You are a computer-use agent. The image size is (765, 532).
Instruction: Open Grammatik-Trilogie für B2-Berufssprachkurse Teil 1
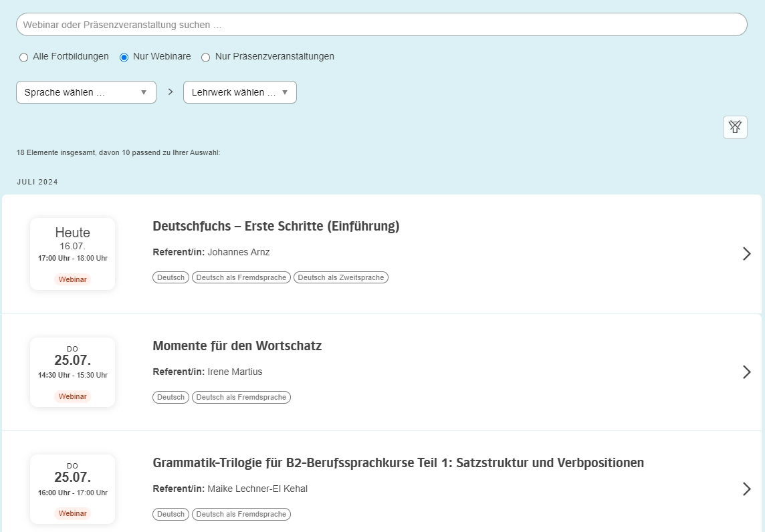coord(398,463)
